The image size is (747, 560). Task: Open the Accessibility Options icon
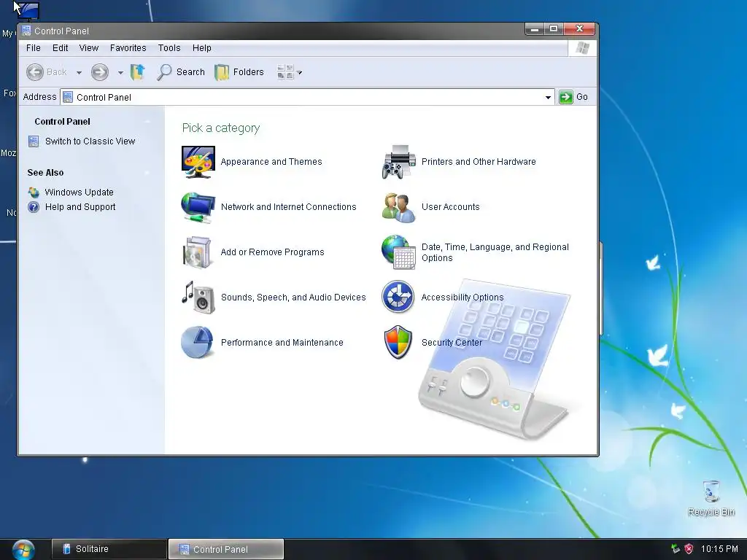pyautogui.click(x=398, y=297)
